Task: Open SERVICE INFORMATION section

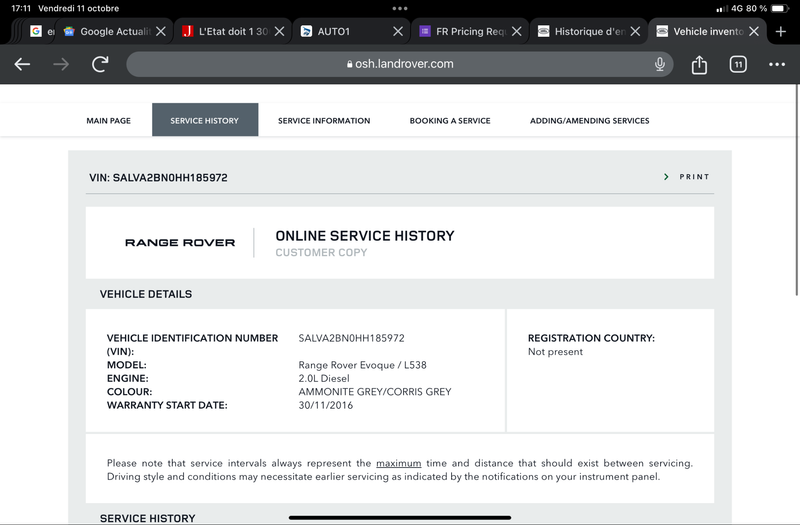Action: [324, 121]
